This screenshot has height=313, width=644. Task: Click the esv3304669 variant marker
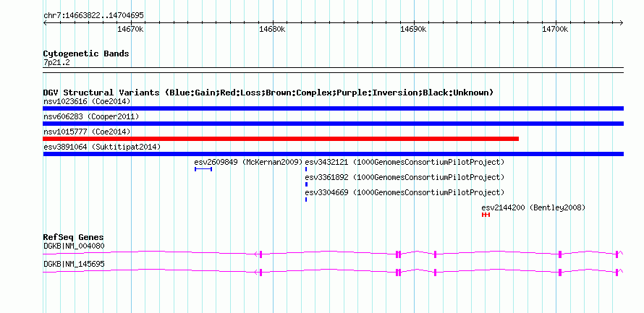306,200
